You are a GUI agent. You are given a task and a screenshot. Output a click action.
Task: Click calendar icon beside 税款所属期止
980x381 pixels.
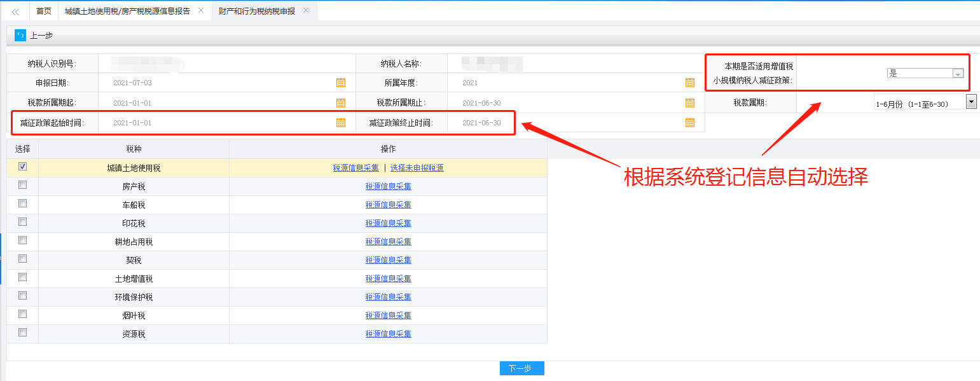pos(689,103)
